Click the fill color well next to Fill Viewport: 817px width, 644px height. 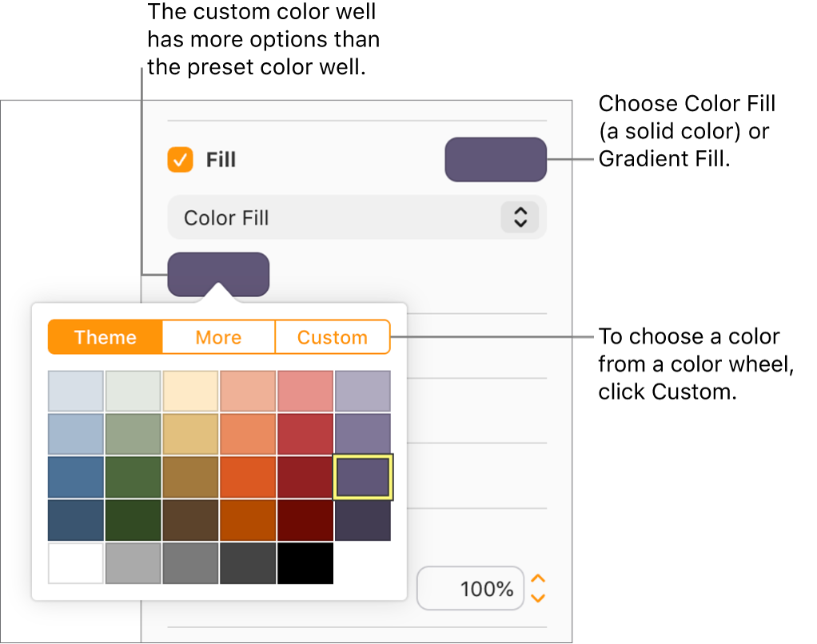coord(496,159)
